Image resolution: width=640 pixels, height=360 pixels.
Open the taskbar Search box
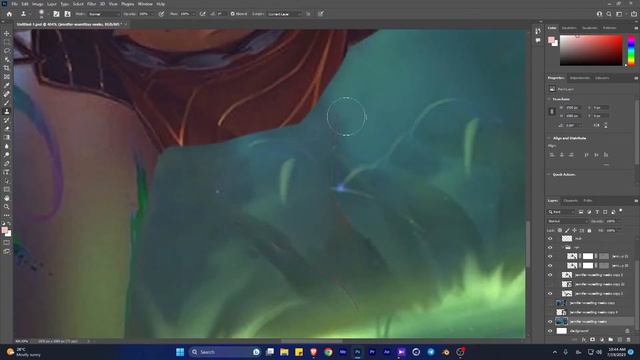pos(224,352)
